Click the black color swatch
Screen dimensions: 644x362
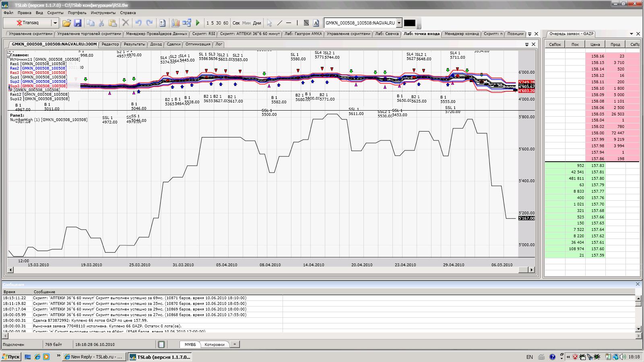(409, 23)
